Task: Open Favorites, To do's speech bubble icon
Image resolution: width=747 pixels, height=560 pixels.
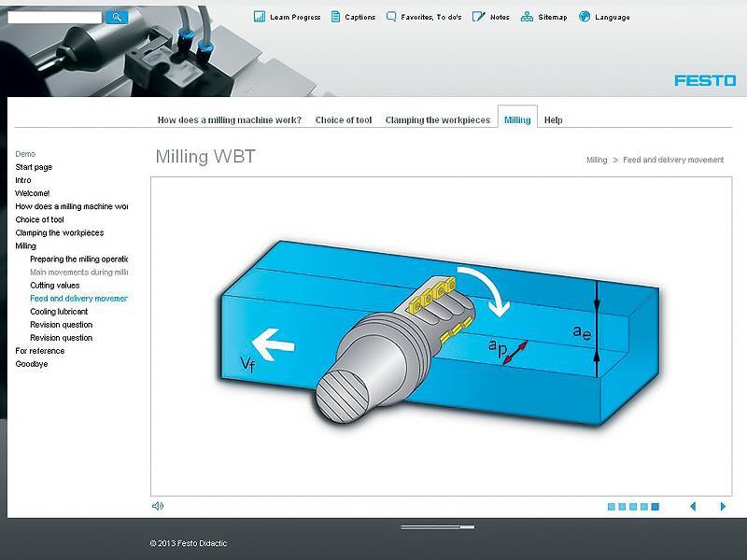Action: [x=391, y=17]
